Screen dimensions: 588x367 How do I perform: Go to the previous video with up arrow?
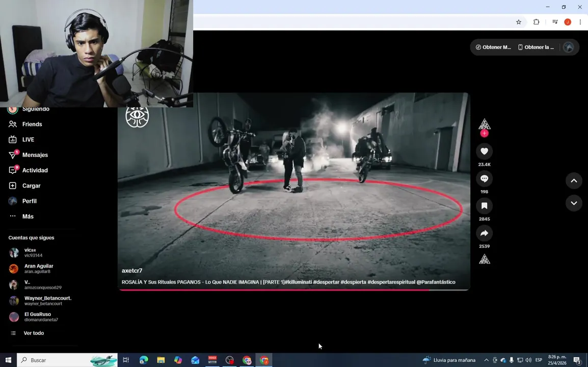(x=574, y=181)
